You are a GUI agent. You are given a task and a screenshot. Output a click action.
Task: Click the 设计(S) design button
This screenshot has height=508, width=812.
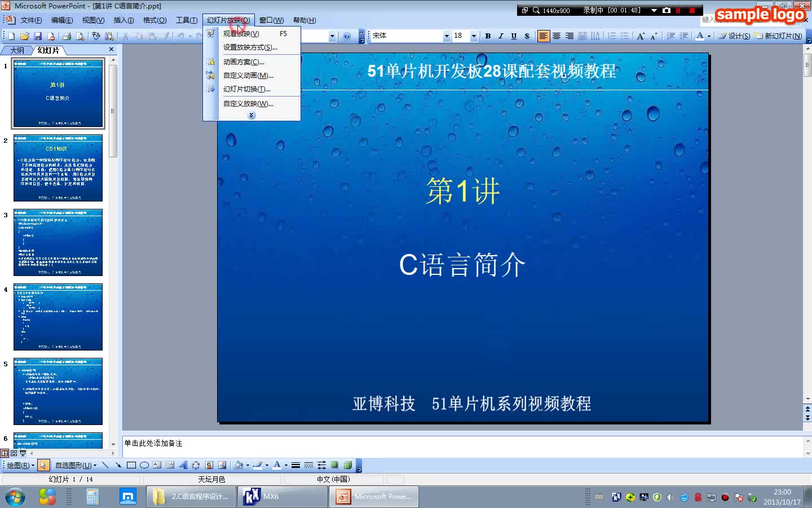click(734, 36)
